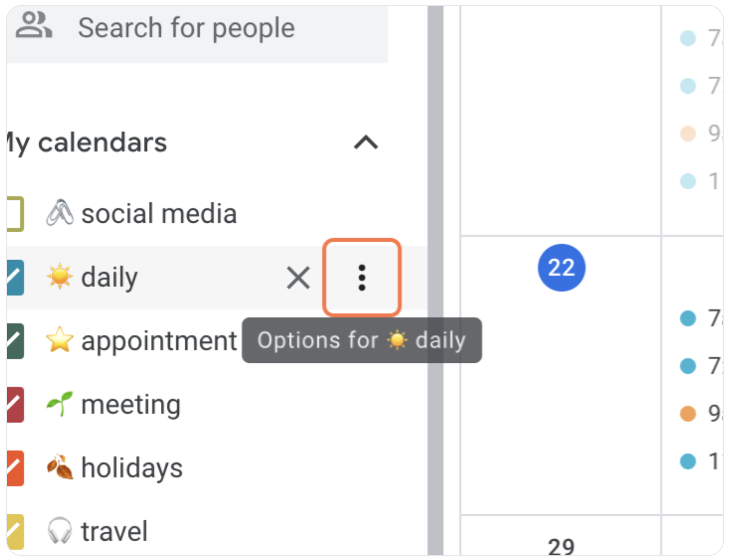Click the orange event dot in the grid
This screenshot has width=730, height=560.
coord(688,413)
